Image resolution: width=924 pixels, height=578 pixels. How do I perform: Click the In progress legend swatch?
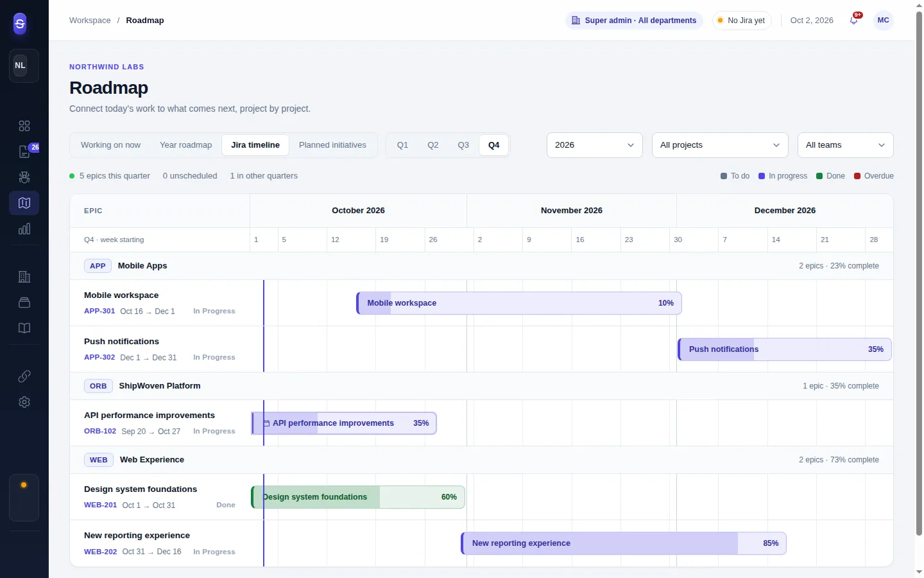(762, 176)
